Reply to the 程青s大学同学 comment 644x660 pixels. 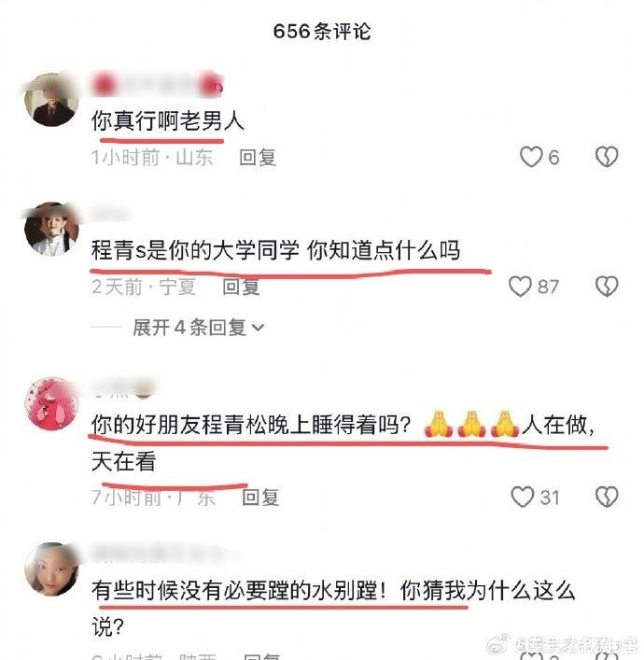tap(241, 288)
